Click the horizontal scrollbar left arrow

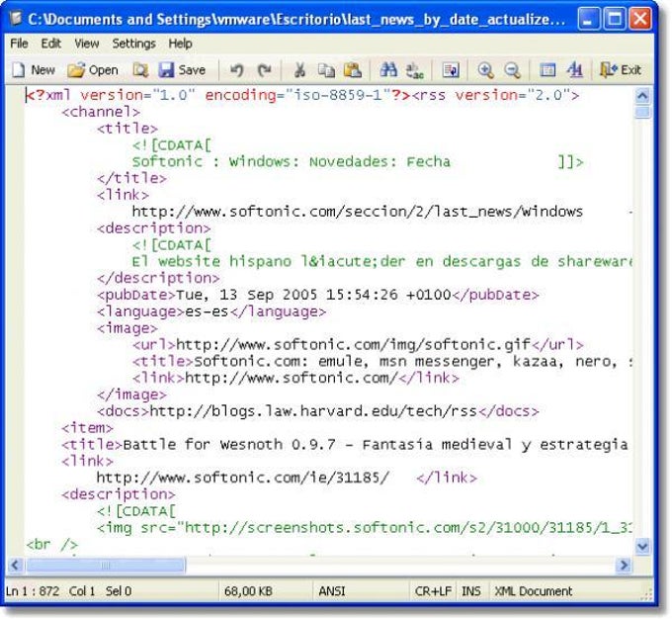(x=16, y=565)
